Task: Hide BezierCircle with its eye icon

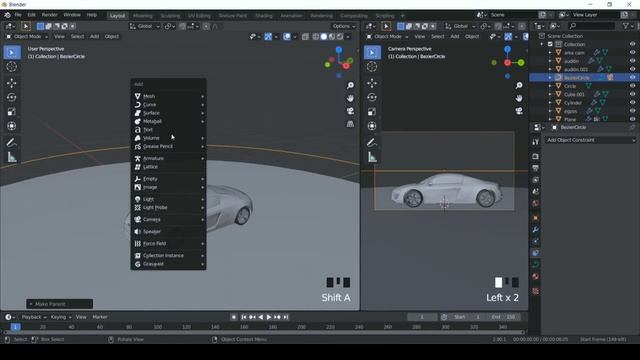Action: pos(632,78)
